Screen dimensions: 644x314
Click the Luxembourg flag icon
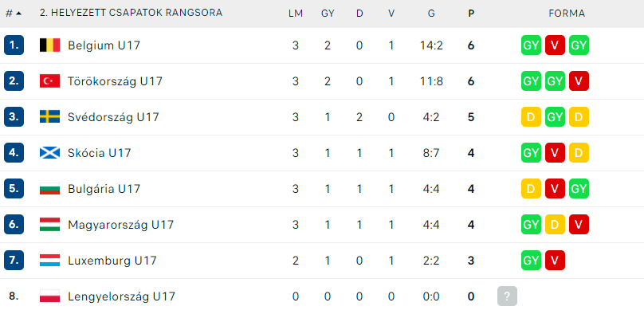click(x=49, y=261)
